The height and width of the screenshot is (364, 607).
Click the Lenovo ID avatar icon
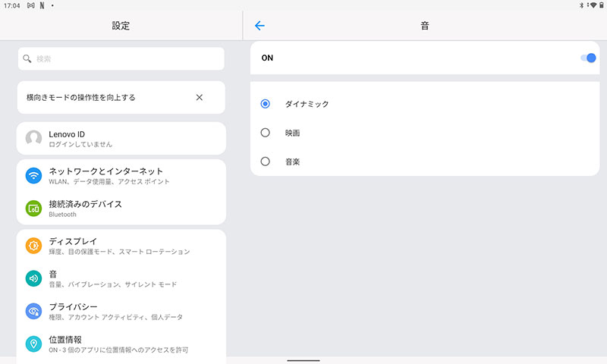point(33,138)
